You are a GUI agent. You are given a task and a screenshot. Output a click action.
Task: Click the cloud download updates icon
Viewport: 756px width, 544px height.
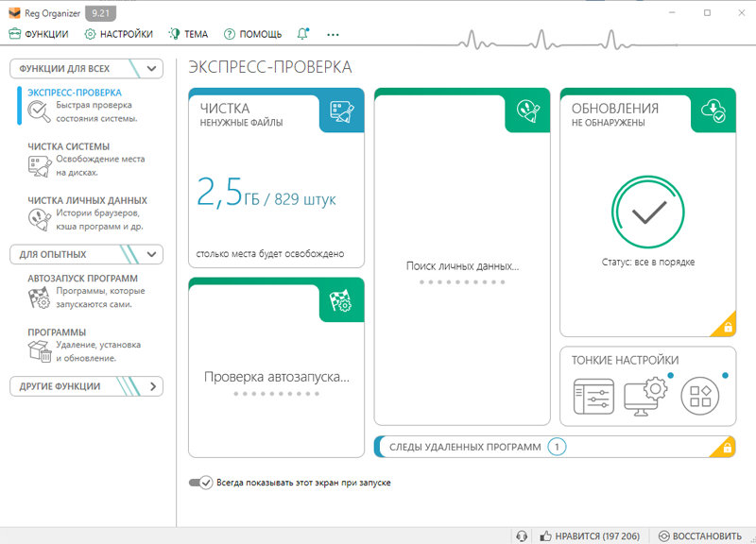point(713,110)
